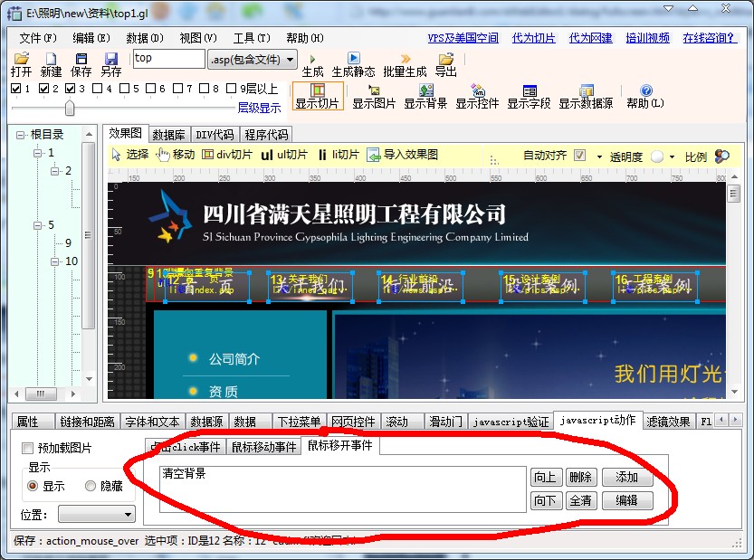Toggle 显示背景 background display
The height and width of the screenshot is (560, 754).
pos(425,96)
